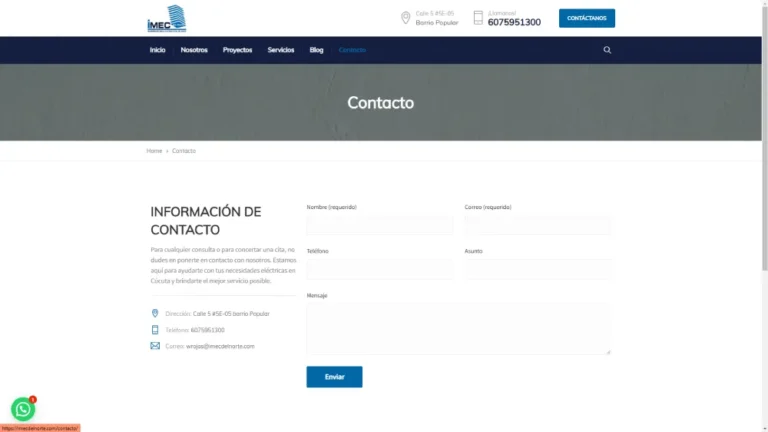Image resolution: width=768 pixels, height=432 pixels.
Task: Call the 6075951300 header phone number
Action: (x=514, y=22)
